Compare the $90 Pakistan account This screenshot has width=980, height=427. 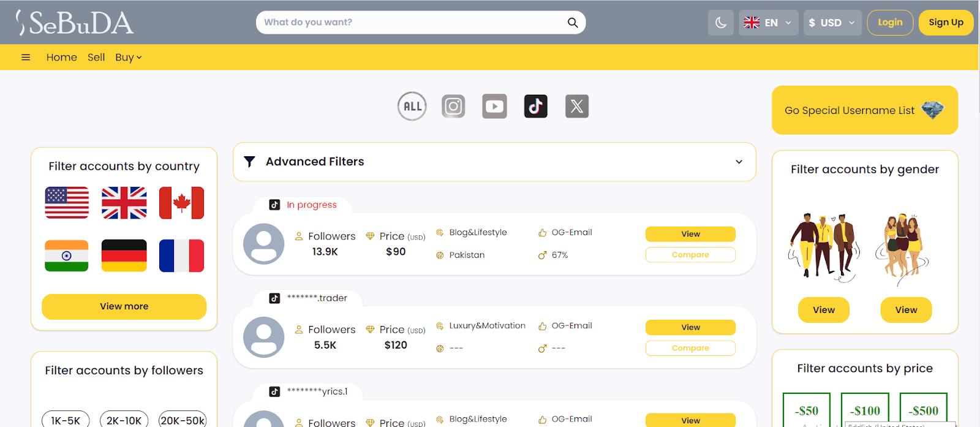click(690, 255)
